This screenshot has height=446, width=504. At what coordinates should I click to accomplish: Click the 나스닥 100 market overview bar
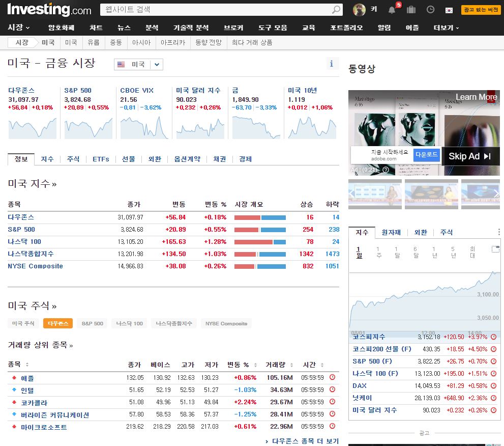[260, 242]
